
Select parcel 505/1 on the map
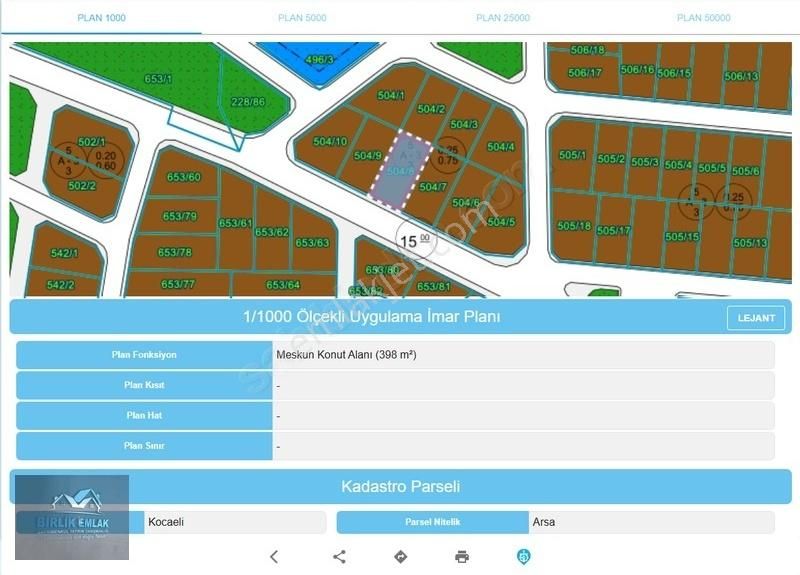tap(572, 155)
